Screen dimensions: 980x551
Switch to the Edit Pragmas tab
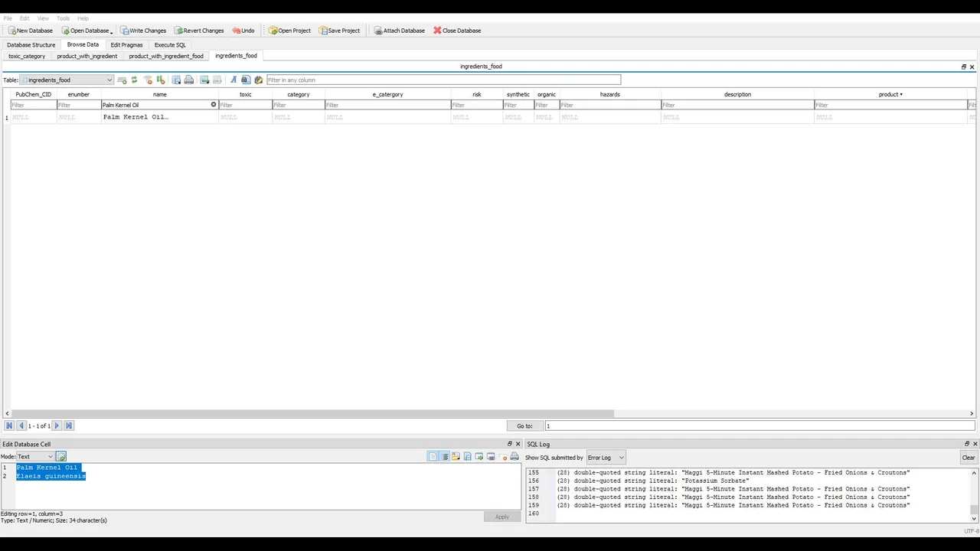click(126, 45)
